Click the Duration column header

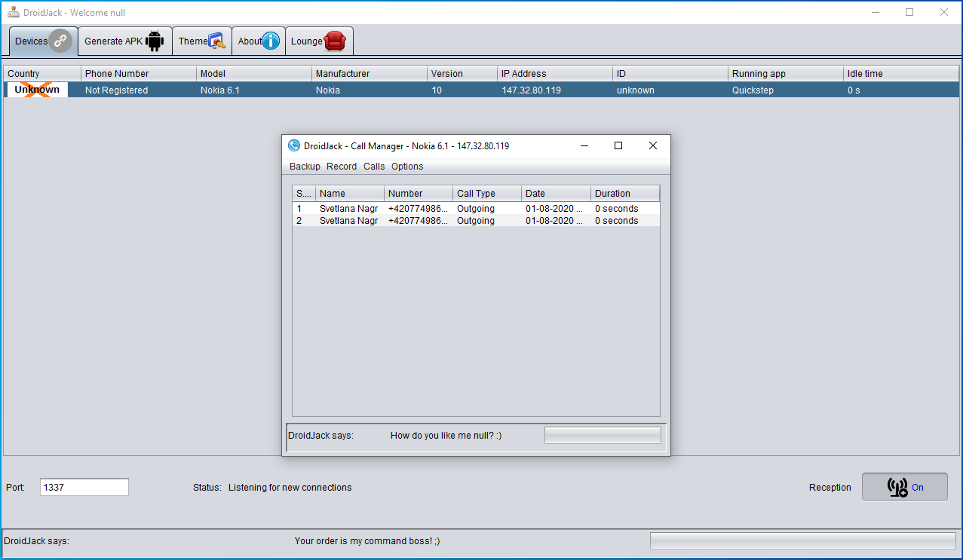coord(625,194)
